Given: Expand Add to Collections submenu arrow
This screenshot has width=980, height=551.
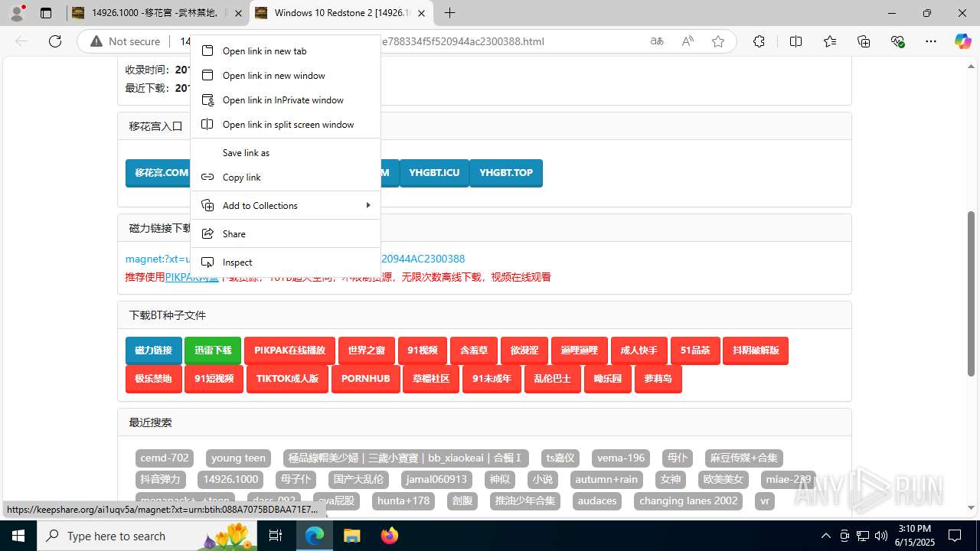Looking at the screenshot, I should click(x=368, y=205).
